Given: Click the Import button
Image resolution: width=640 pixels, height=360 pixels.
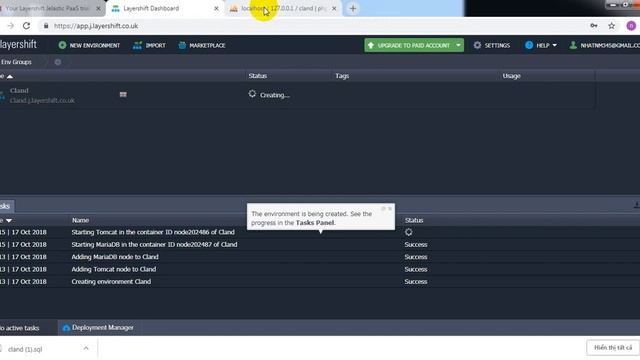Looking at the screenshot, I should pyautogui.click(x=149, y=45).
